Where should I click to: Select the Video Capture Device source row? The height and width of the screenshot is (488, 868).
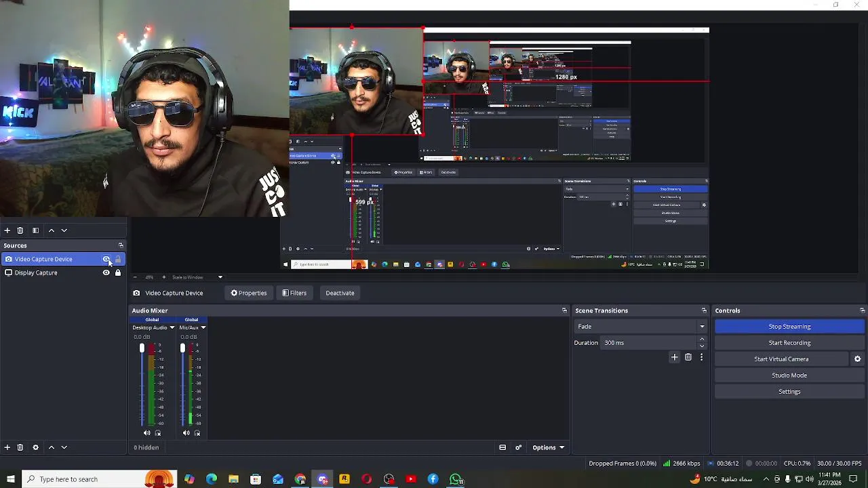63,259
